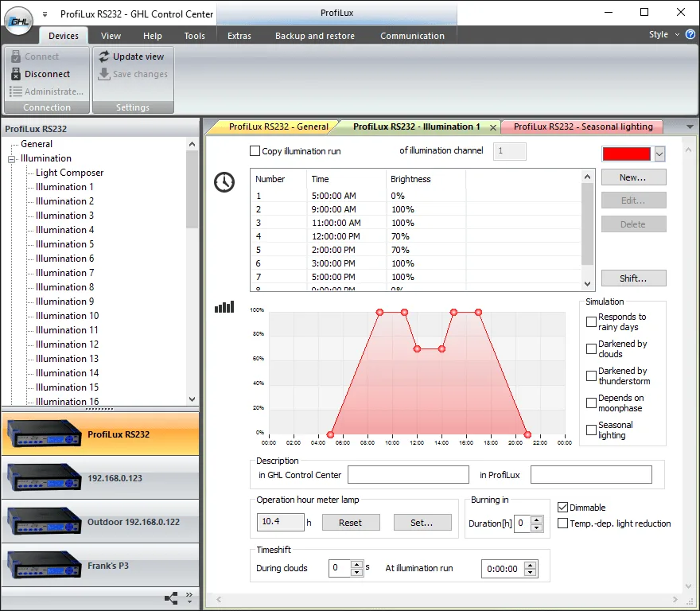Enable Responds to rainy days simulation

click(x=591, y=321)
